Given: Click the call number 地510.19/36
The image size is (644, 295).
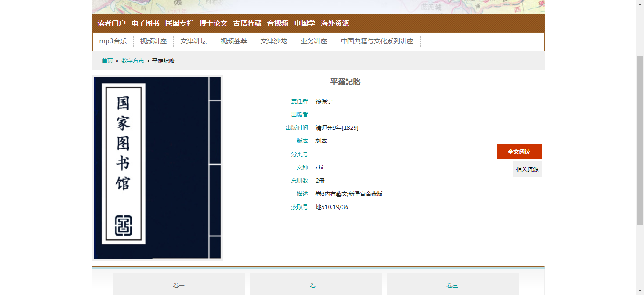Looking at the screenshot, I should click(332, 207).
